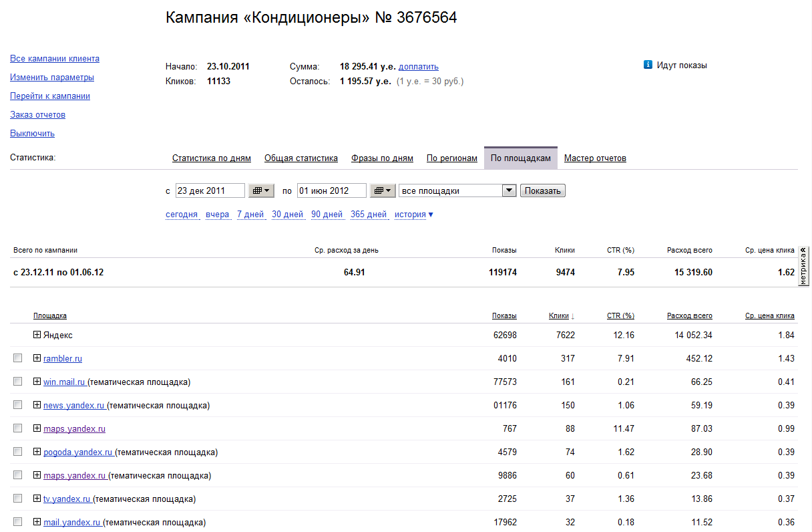Image resolution: width=812 pixels, height=532 pixels.
Task: Open the calendar picker for start date
Action: pos(262,190)
